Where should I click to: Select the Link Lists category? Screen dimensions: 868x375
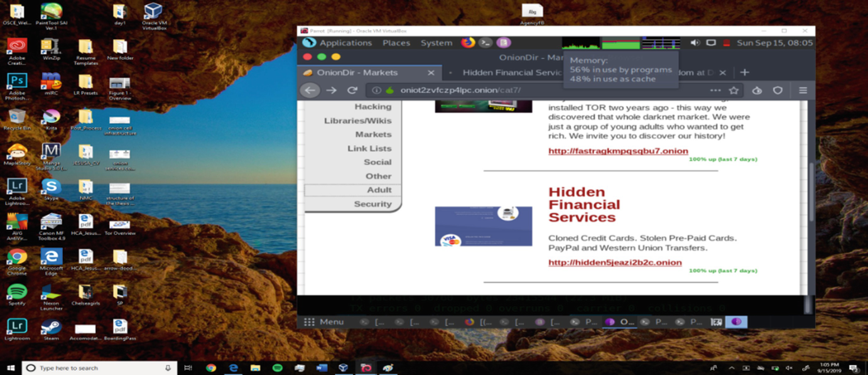(x=369, y=148)
